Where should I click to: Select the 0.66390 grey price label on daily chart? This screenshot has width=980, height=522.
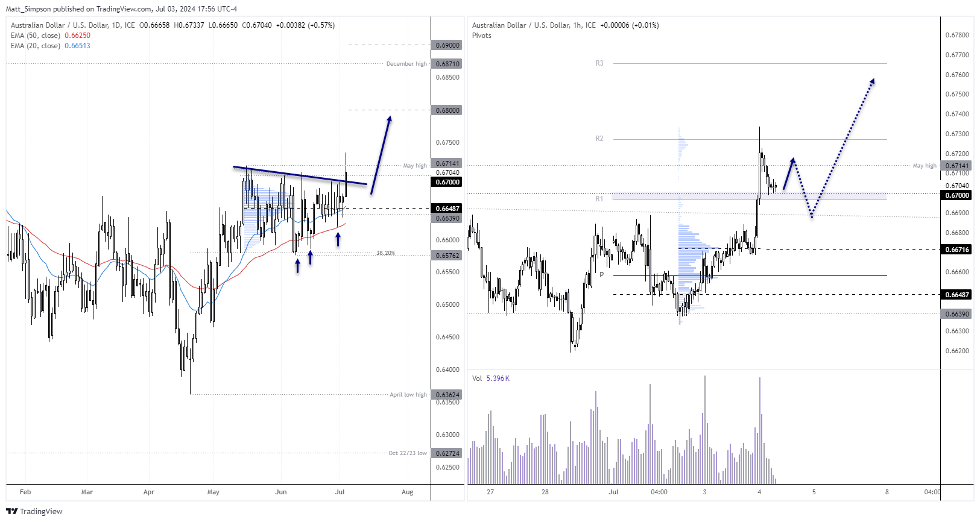(x=447, y=218)
